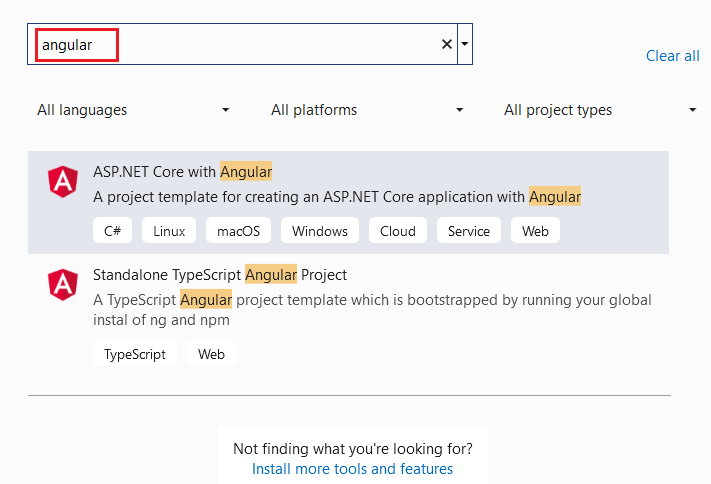Click Angular logo of ASP.NET Core template

(63, 181)
